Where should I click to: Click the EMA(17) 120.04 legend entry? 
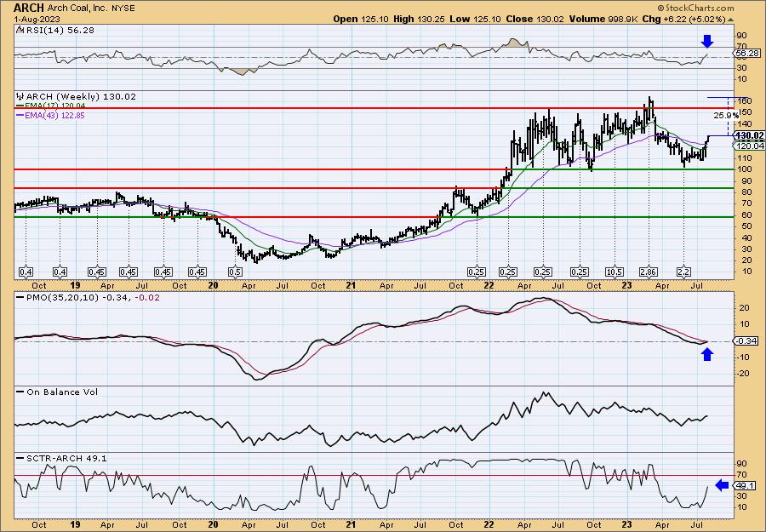[x=51, y=106]
